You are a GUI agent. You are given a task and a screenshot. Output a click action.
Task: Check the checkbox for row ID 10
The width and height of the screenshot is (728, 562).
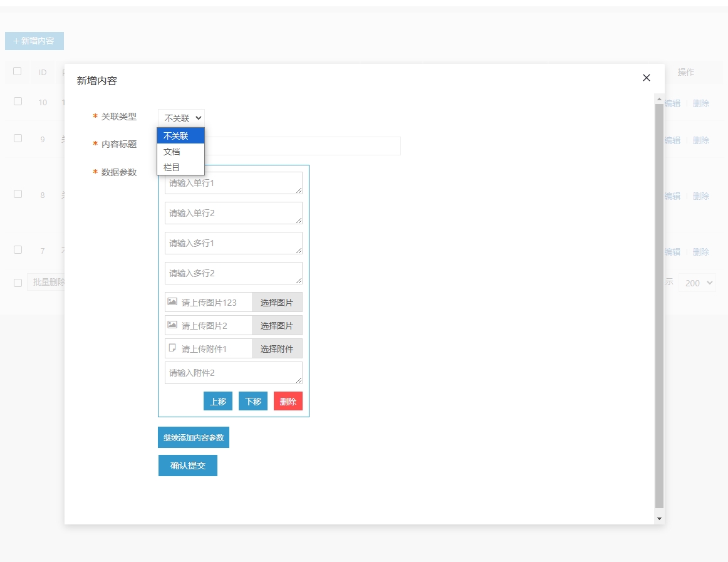click(18, 101)
